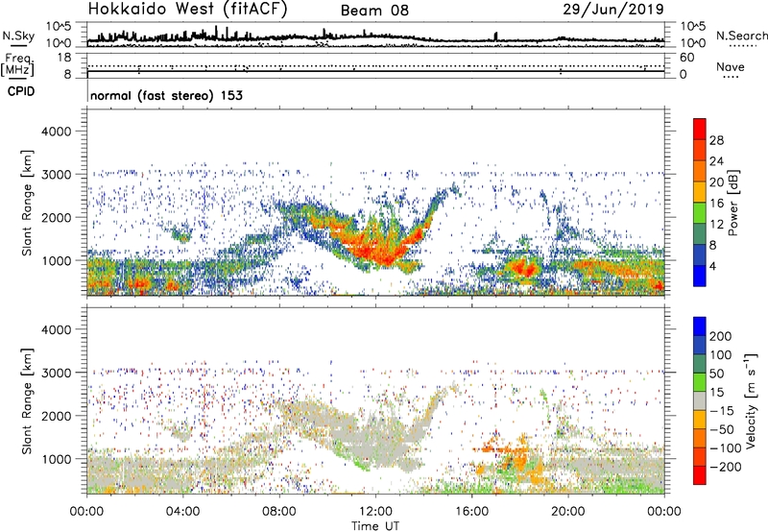Click the '200' value on Velocity colorbar
The height and width of the screenshot is (532, 768).
point(721,336)
